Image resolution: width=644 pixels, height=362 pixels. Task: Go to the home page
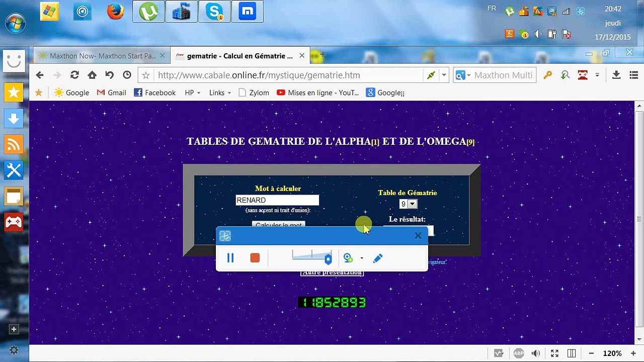[92, 75]
